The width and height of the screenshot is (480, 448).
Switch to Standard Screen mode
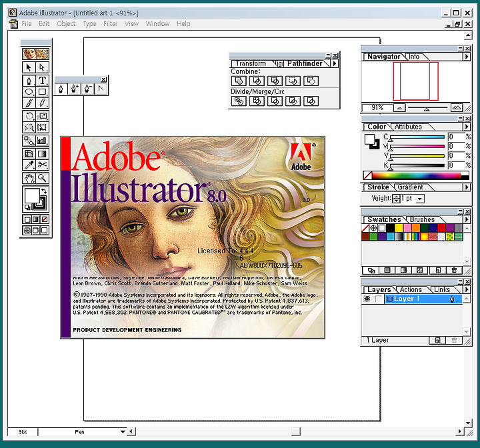click(27, 231)
